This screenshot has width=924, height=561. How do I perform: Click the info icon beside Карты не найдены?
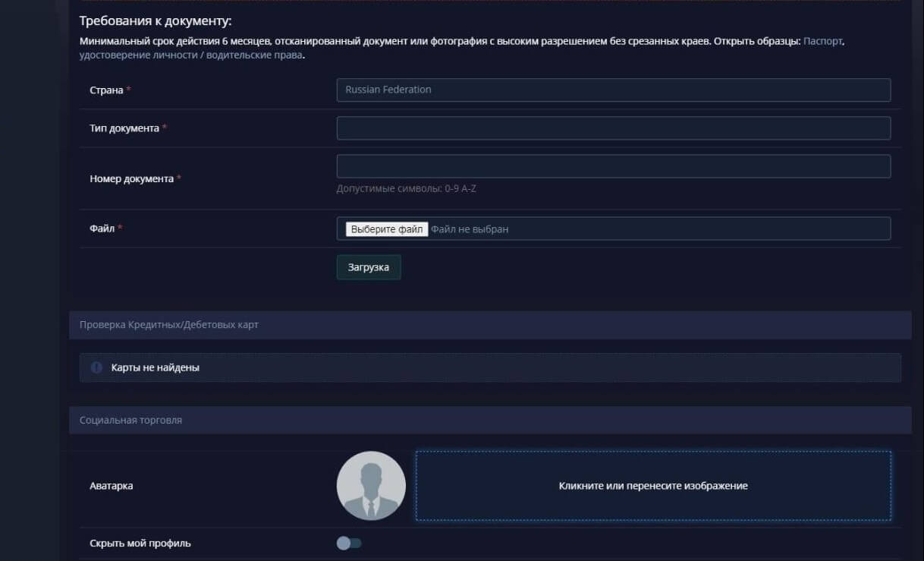click(x=96, y=367)
